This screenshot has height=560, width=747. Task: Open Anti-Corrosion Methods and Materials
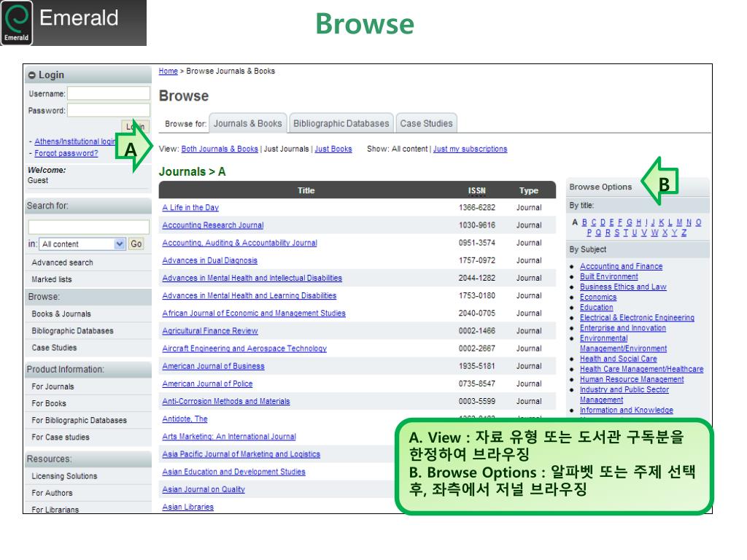click(x=226, y=402)
